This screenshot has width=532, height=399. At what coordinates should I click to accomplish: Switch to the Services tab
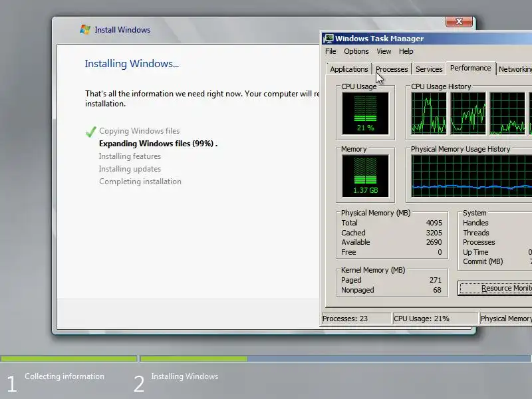tap(429, 69)
